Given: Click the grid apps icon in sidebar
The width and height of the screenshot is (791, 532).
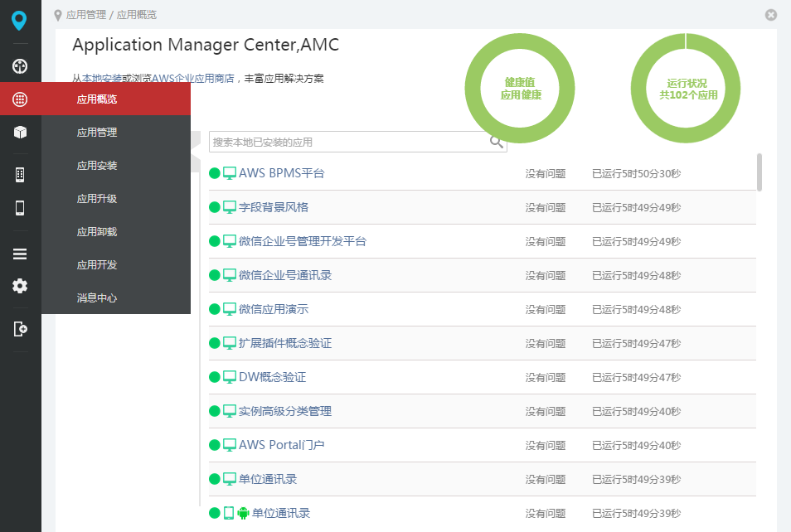Looking at the screenshot, I should (20, 99).
